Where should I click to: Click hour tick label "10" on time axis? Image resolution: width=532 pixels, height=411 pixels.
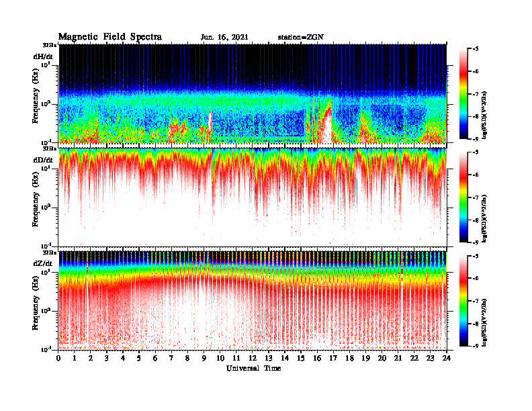(x=220, y=359)
